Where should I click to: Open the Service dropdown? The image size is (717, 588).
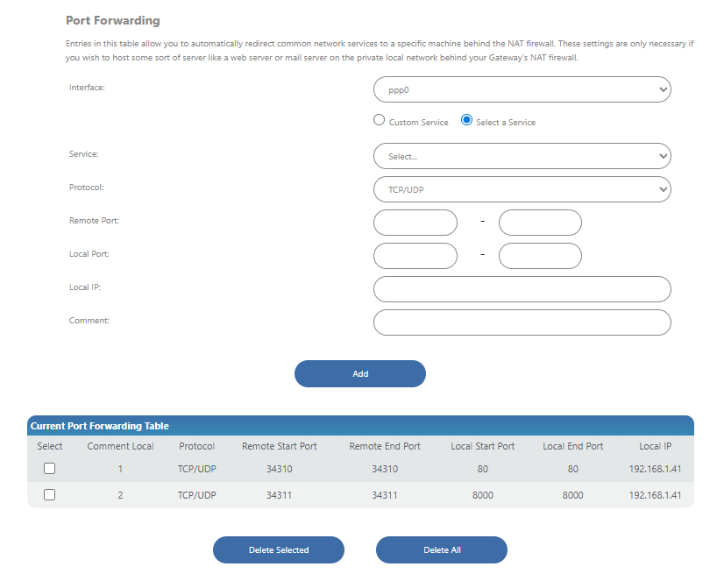tap(522, 156)
